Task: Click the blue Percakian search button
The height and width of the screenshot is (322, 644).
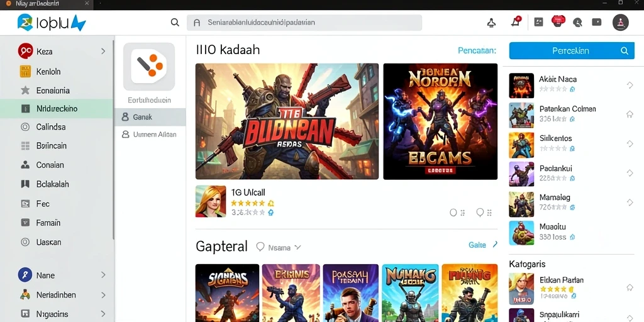Action: tap(572, 51)
